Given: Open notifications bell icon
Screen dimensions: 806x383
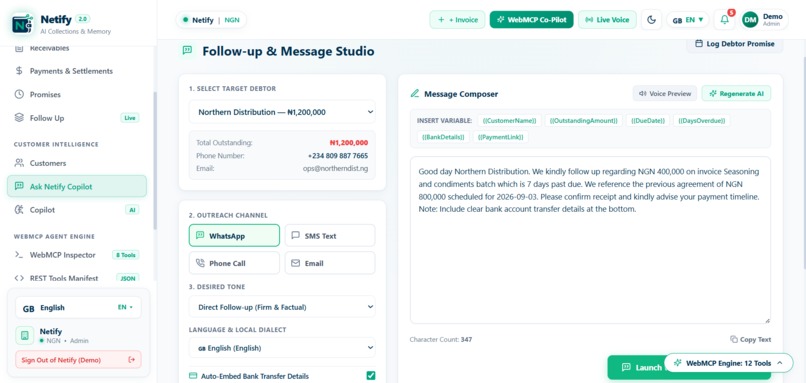Looking at the screenshot, I should click(724, 20).
